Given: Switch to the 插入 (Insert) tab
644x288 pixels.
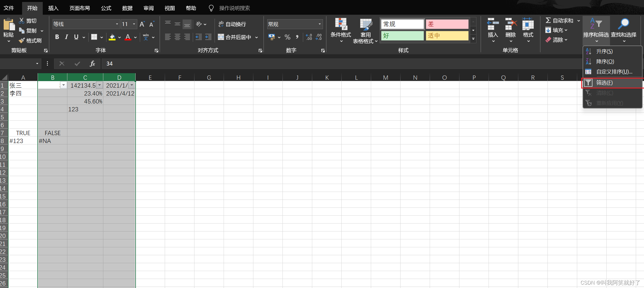Looking at the screenshot, I should [x=53, y=8].
